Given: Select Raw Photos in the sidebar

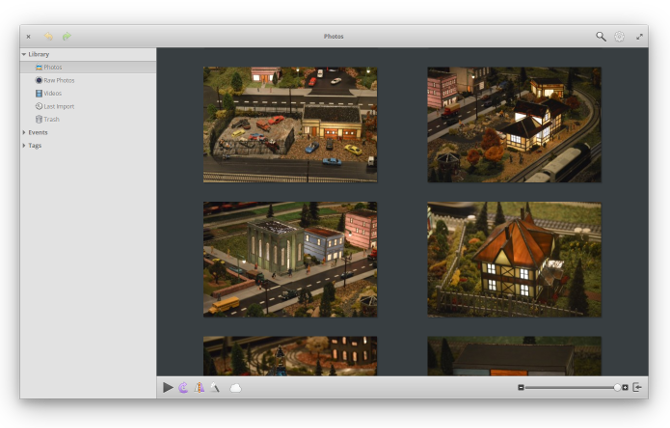Looking at the screenshot, I should tap(88, 80).
